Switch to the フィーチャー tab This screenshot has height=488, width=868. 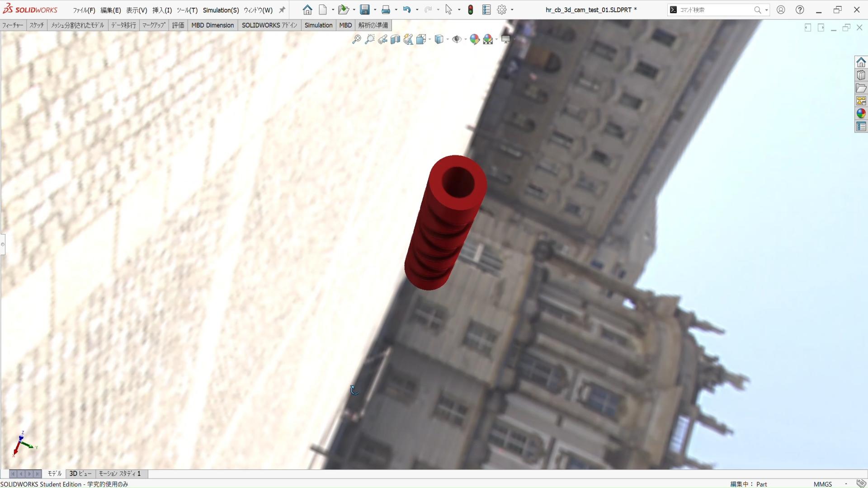pos(13,25)
